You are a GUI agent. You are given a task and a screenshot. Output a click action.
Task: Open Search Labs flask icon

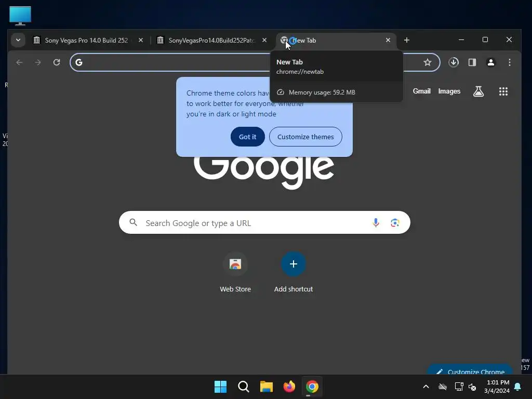pyautogui.click(x=478, y=91)
